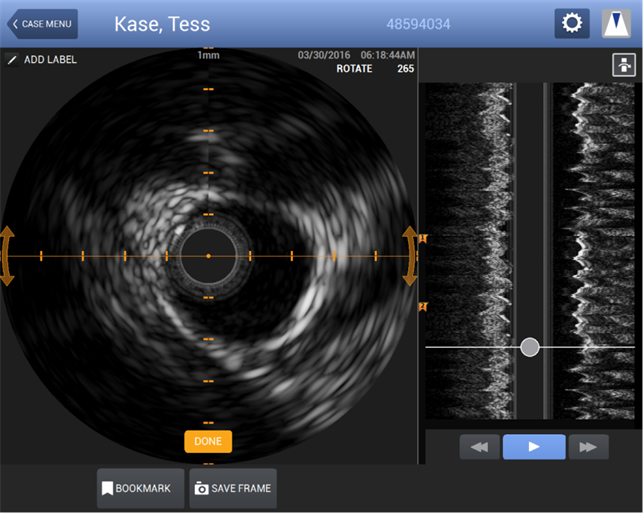The width and height of the screenshot is (643, 513).
Task: Finish rotation with the Done button
Action: point(208,441)
